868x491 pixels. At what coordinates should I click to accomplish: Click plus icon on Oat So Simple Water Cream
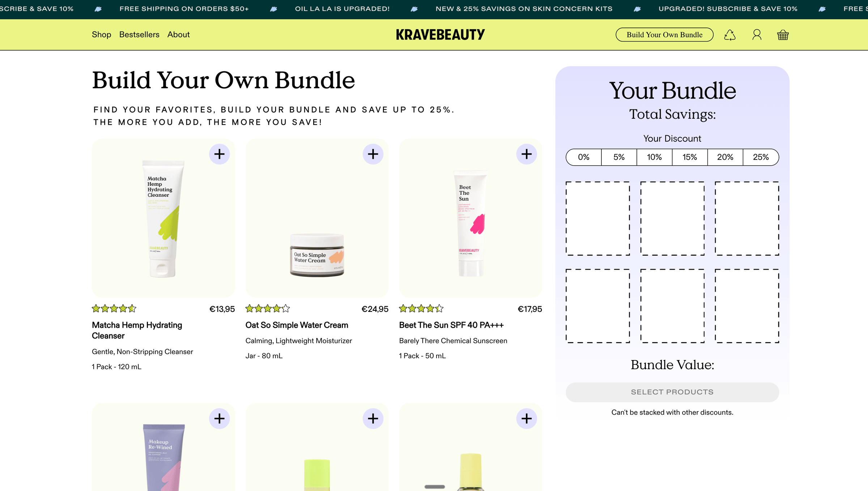(x=373, y=154)
